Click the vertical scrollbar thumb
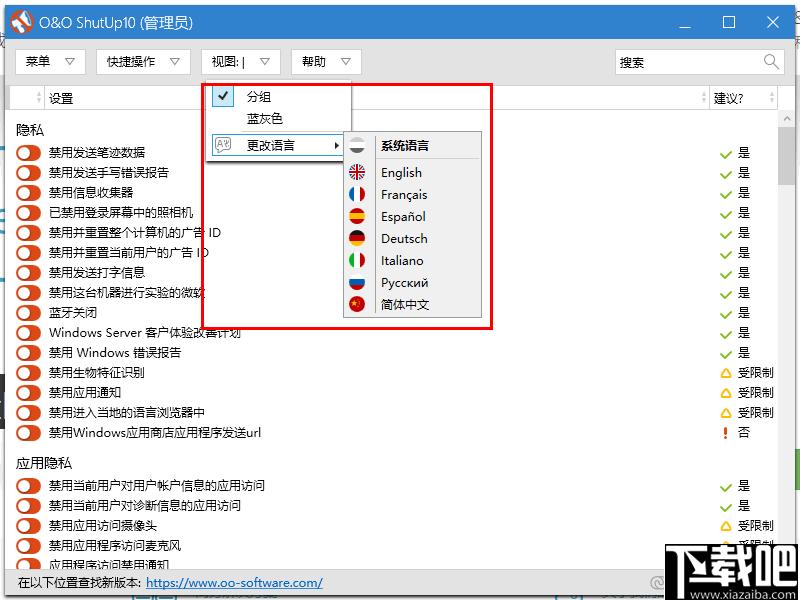Image resolution: width=800 pixels, height=600 pixels. coord(788,156)
